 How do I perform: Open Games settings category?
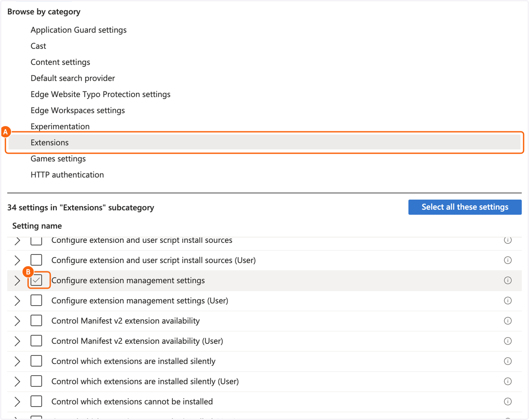tap(58, 159)
